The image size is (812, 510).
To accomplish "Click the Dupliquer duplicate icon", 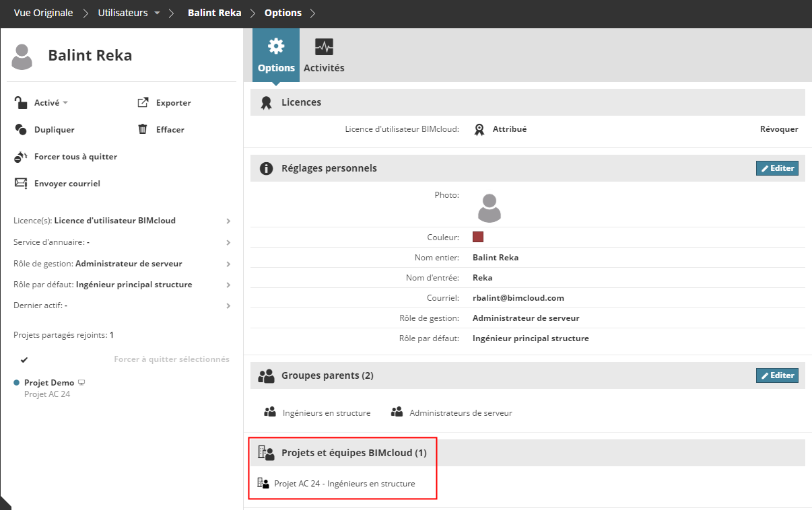I will (x=21, y=130).
